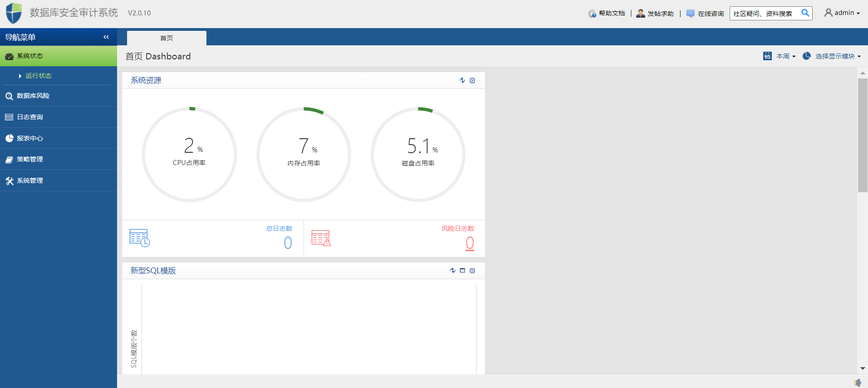
Task: Focus the 社区疑问、资料搜索 search field
Action: [x=765, y=13]
